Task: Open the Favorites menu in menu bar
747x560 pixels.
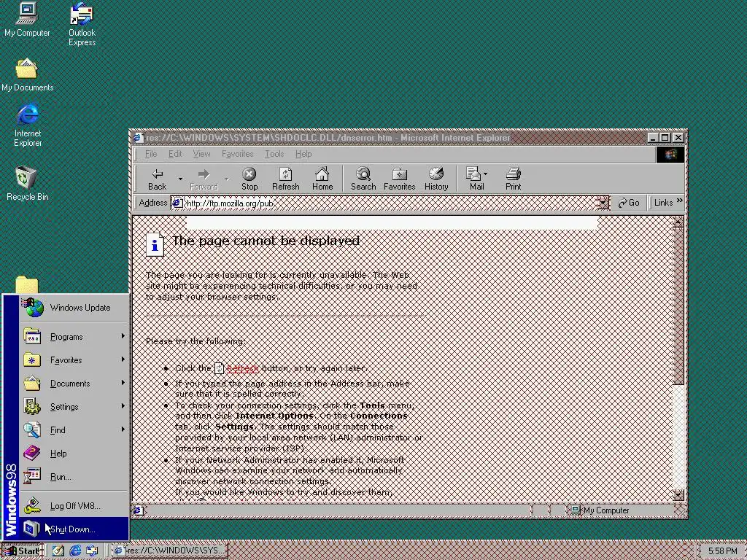Action: pos(237,154)
